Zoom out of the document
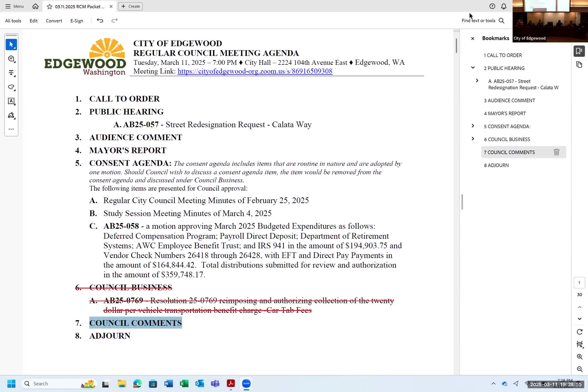The width and height of the screenshot is (588, 392). coord(580,369)
